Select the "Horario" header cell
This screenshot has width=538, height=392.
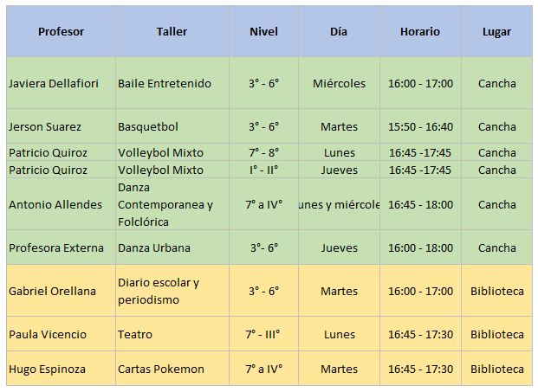(419, 32)
